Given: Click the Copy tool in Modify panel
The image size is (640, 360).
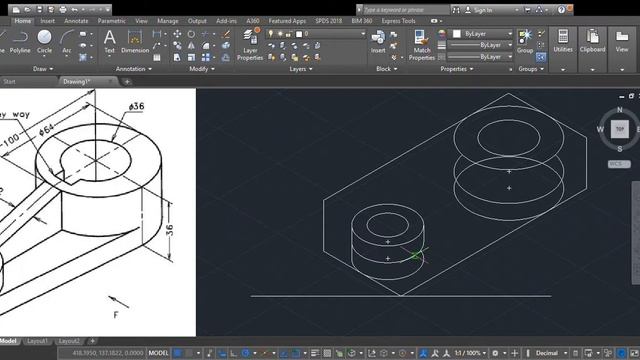Looking at the screenshot, I should click(x=177, y=46).
